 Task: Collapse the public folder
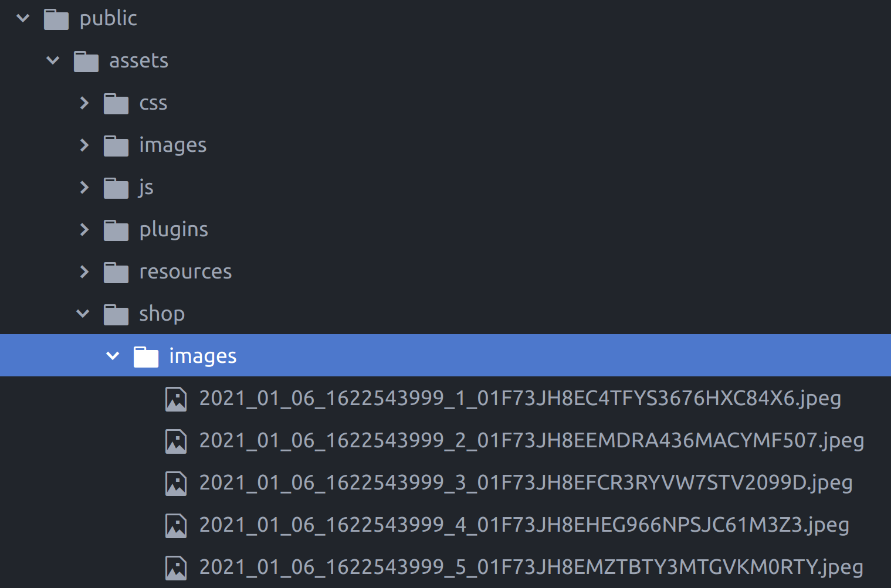pos(22,18)
